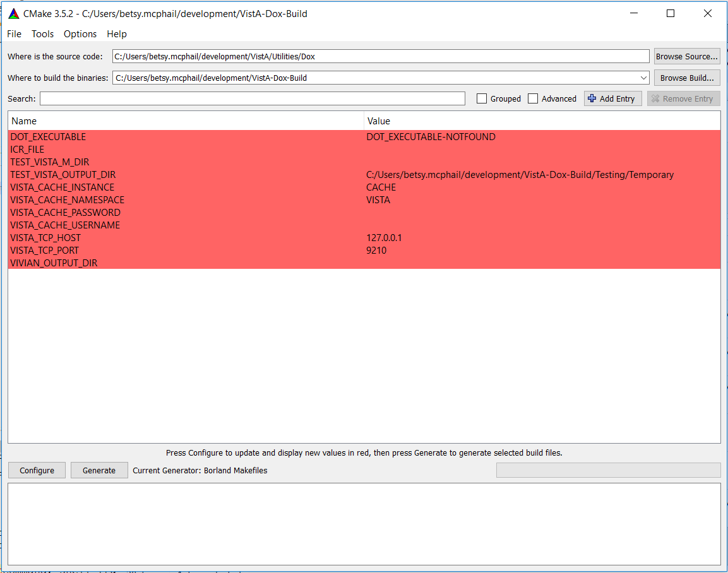Open the Options menu
728x573 pixels.
pyautogui.click(x=80, y=33)
